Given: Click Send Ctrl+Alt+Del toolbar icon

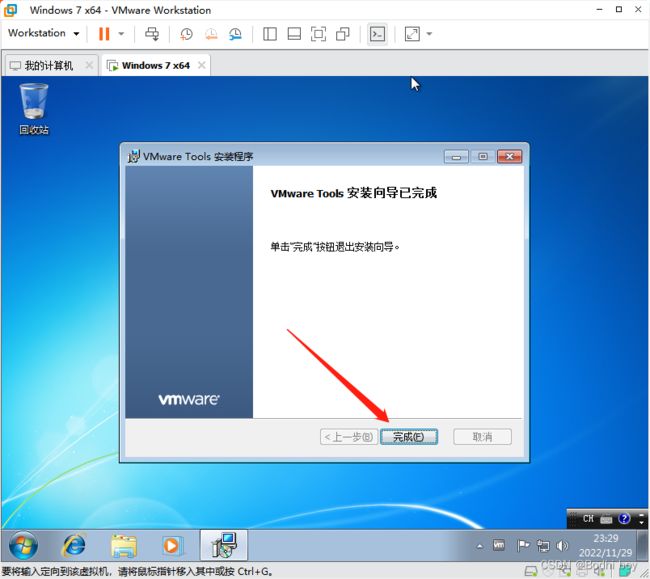Looking at the screenshot, I should pyautogui.click(x=152, y=34).
